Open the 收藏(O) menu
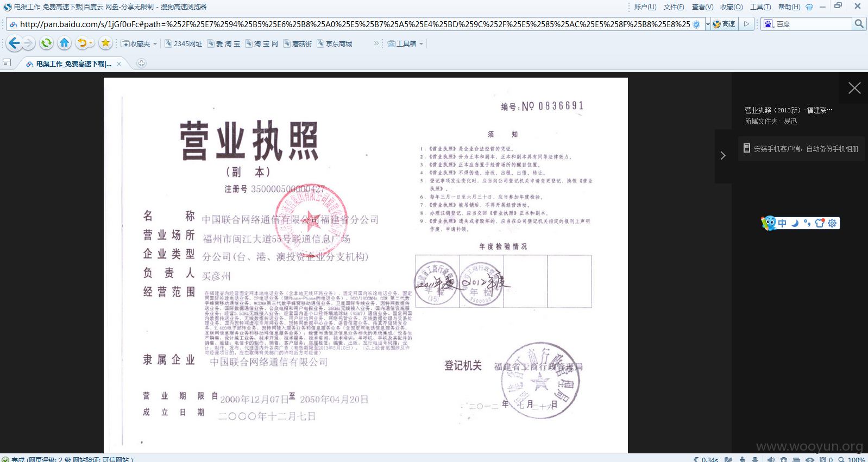This screenshot has height=462, width=868. [x=731, y=7]
